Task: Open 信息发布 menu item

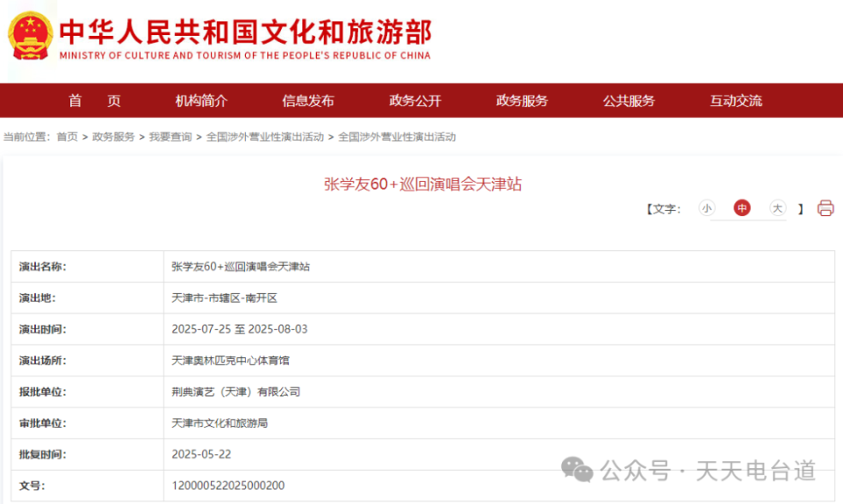Action: 308,100
